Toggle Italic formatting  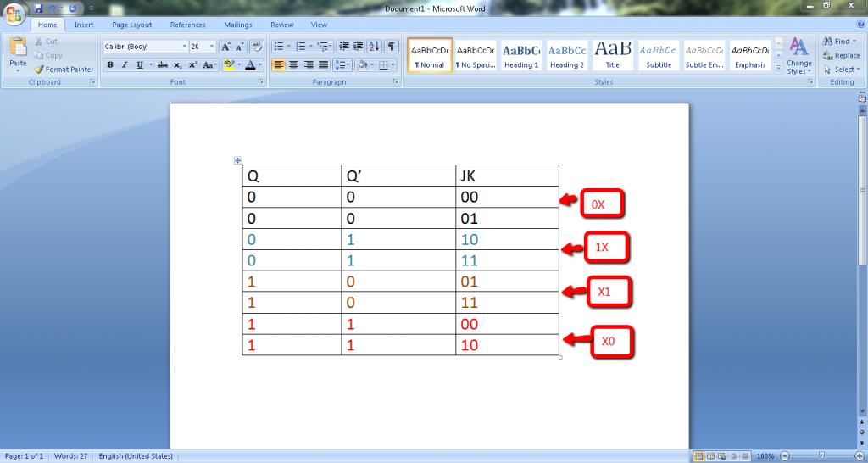pos(125,65)
